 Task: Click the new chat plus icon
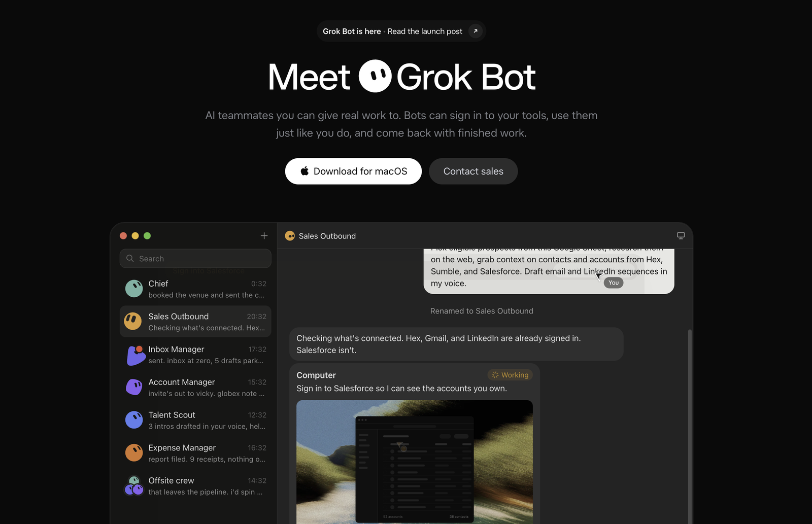pyautogui.click(x=264, y=236)
